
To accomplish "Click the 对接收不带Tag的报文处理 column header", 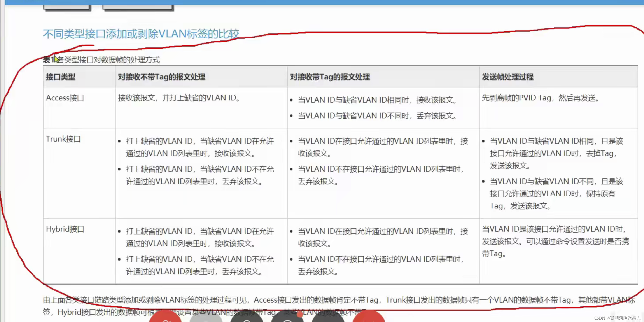I will (x=161, y=77).
